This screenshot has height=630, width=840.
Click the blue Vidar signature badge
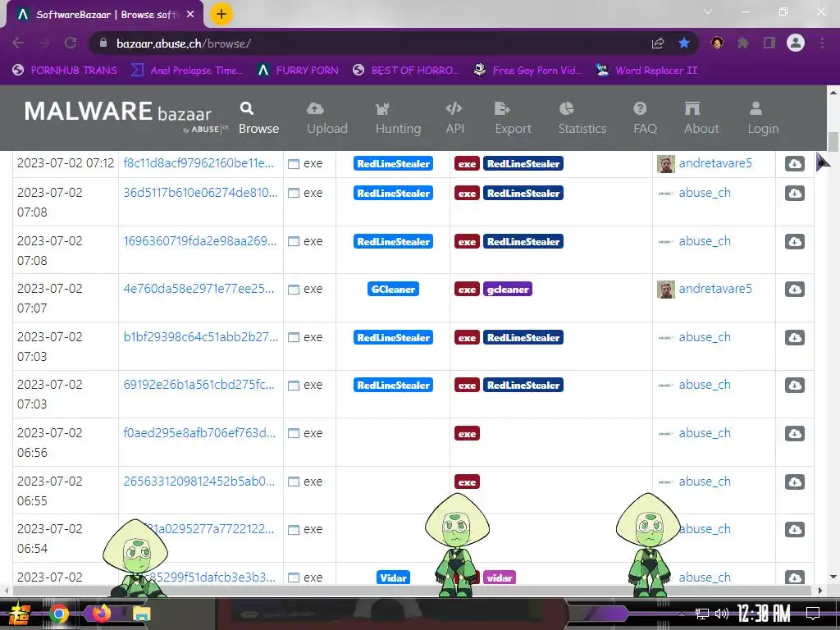[393, 577]
